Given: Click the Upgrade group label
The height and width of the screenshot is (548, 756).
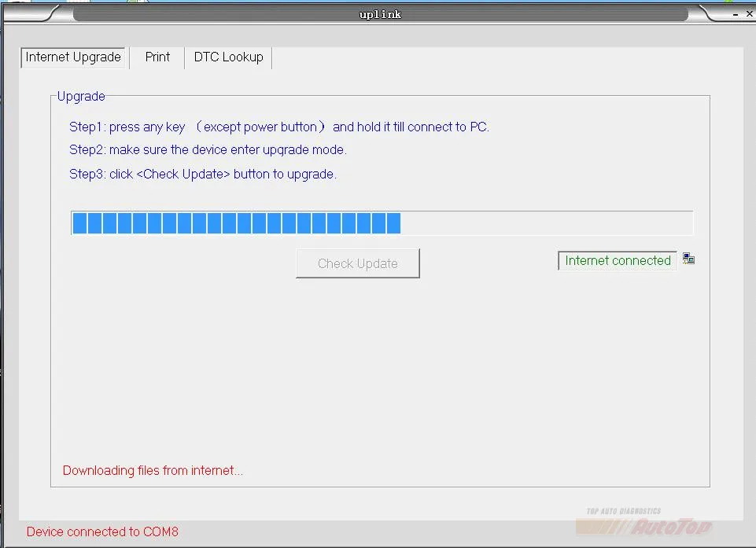Looking at the screenshot, I should click(81, 97).
